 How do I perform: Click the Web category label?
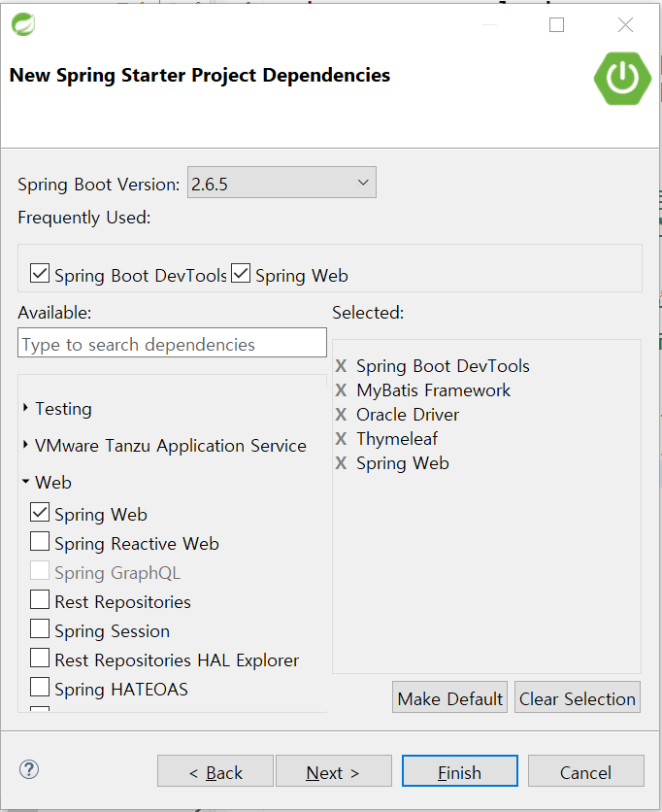[53, 483]
